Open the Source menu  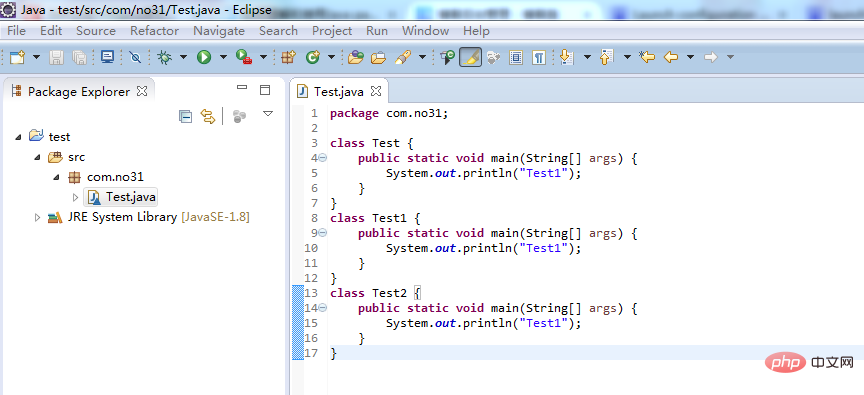tap(96, 31)
